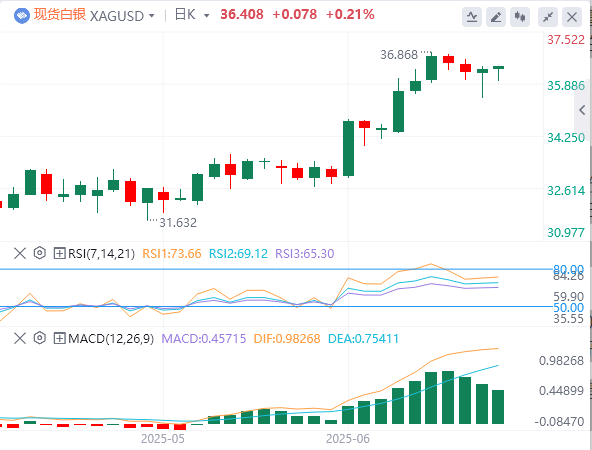The height and width of the screenshot is (450, 592).
Task: Remove the MACD indicator panel
Action: [x=20, y=338]
